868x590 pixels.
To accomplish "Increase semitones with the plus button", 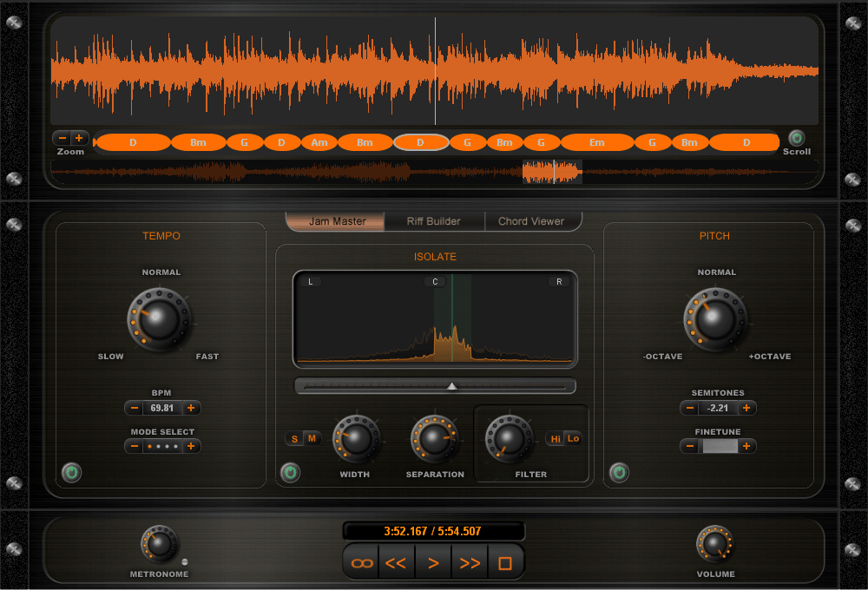I will 746,408.
